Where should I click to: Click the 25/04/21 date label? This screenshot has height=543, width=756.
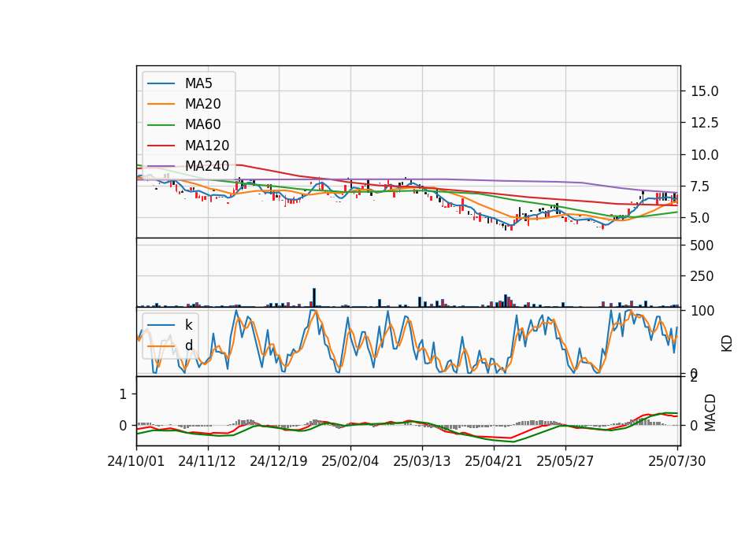493,461
